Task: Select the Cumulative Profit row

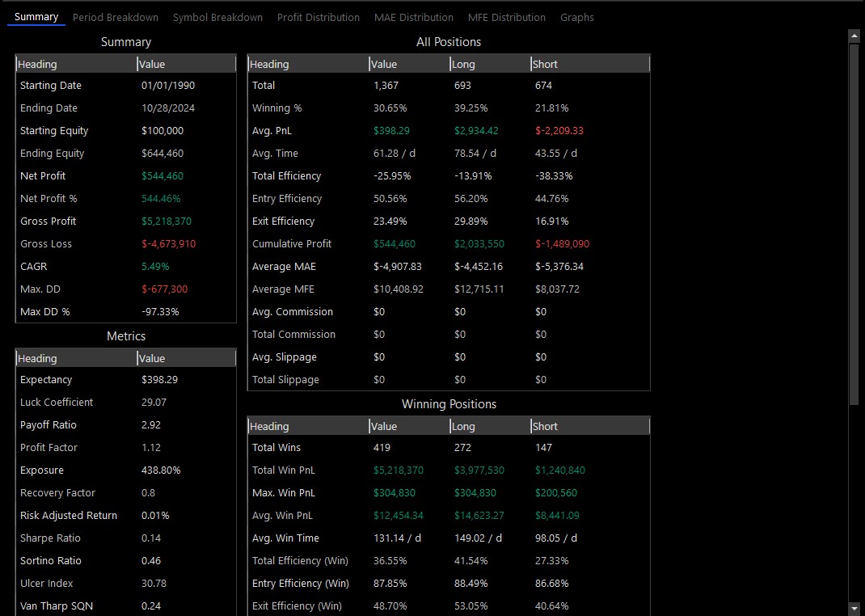Action: tap(449, 243)
